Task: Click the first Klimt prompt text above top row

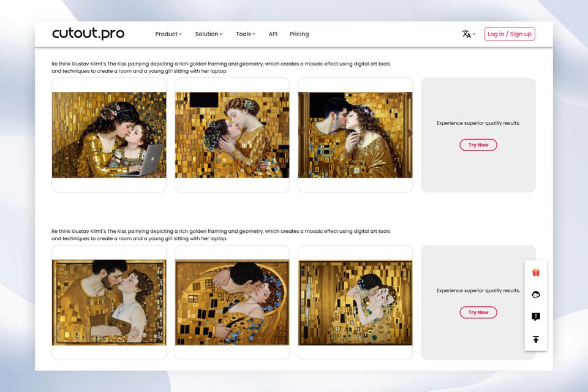Action: click(221, 67)
